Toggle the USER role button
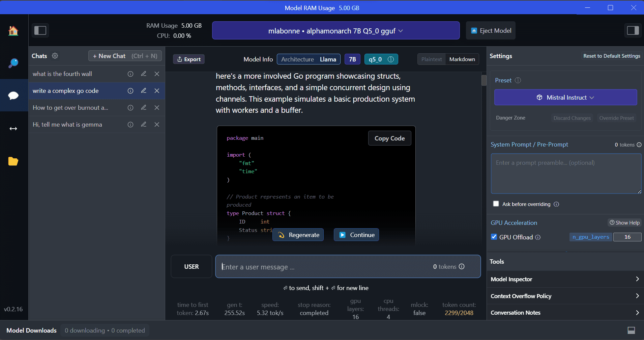Image resolution: width=644 pixels, height=340 pixels. (x=192, y=266)
